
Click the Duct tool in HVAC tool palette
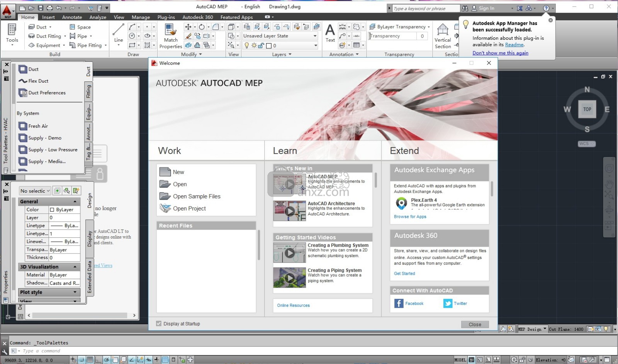29,69
